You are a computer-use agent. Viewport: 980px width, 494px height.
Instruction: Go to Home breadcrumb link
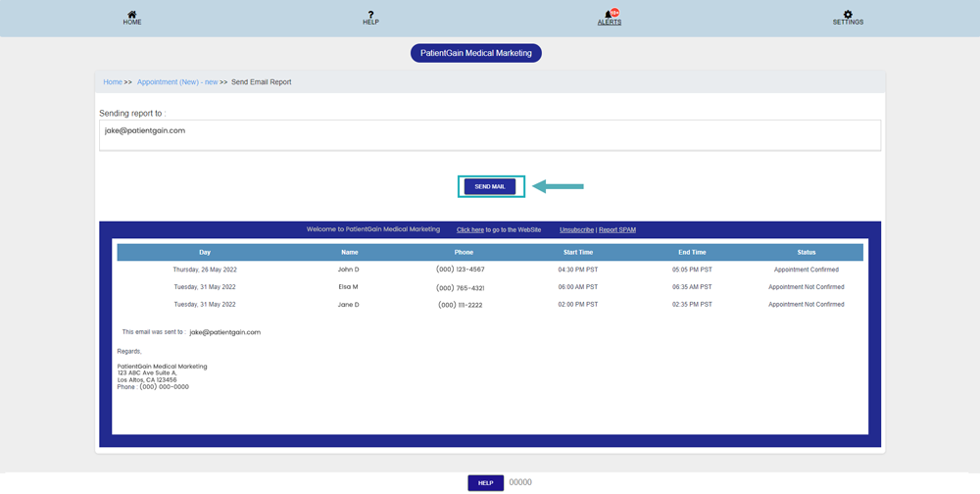(x=113, y=82)
